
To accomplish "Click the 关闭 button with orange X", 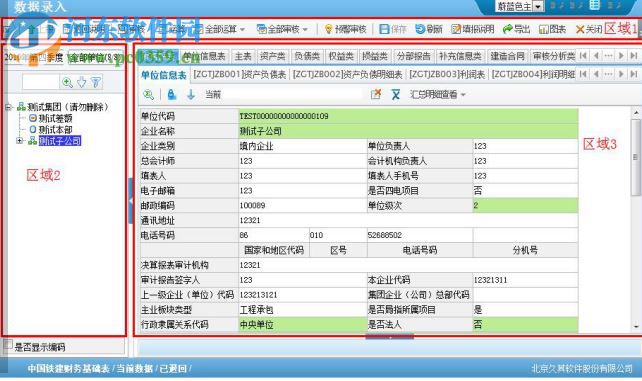I will coord(589,29).
